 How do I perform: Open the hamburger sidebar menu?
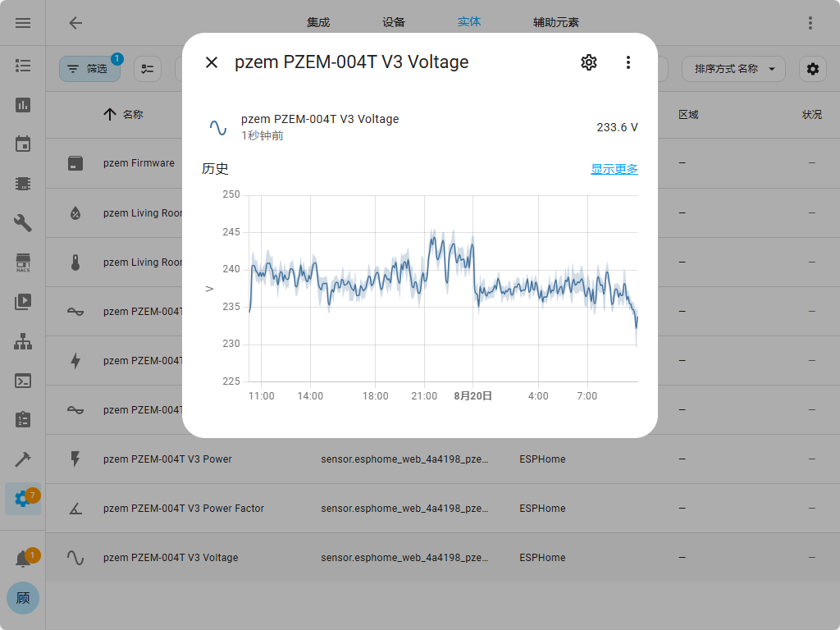[x=23, y=23]
